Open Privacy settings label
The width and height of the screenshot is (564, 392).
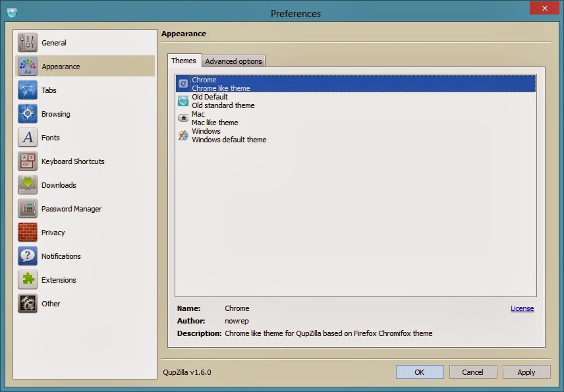click(53, 233)
